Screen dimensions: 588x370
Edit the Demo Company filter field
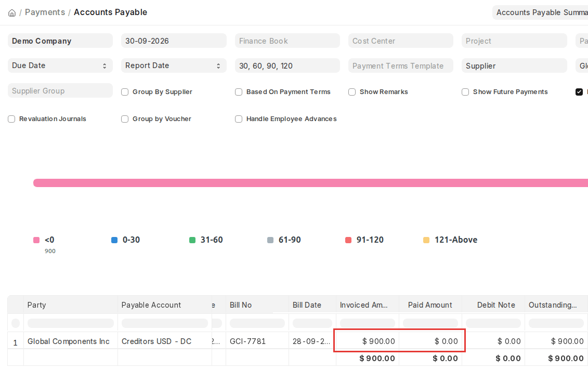coord(60,41)
